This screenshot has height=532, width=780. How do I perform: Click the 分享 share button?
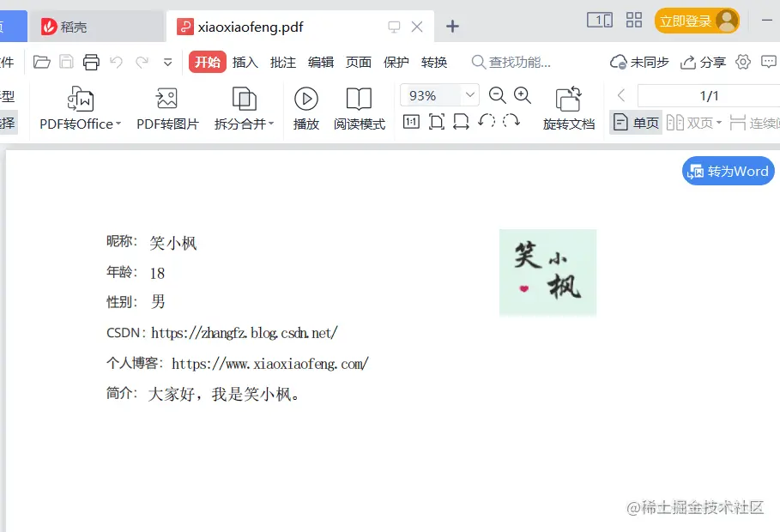(x=703, y=62)
